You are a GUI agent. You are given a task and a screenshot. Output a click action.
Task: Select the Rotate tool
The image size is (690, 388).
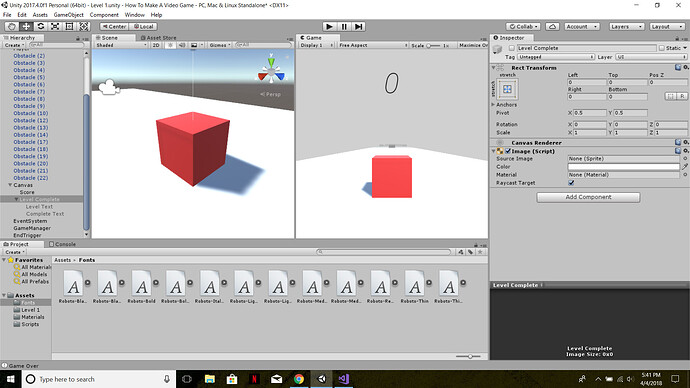40,26
